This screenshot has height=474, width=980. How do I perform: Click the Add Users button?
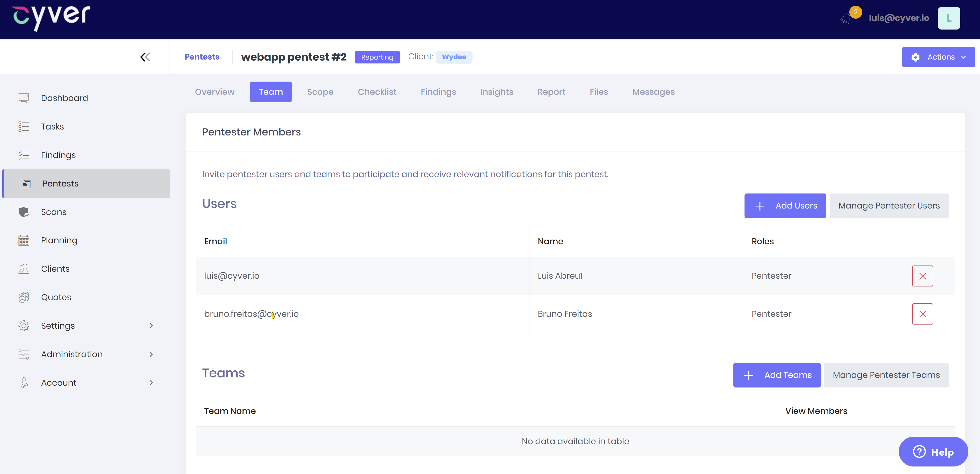point(785,206)
